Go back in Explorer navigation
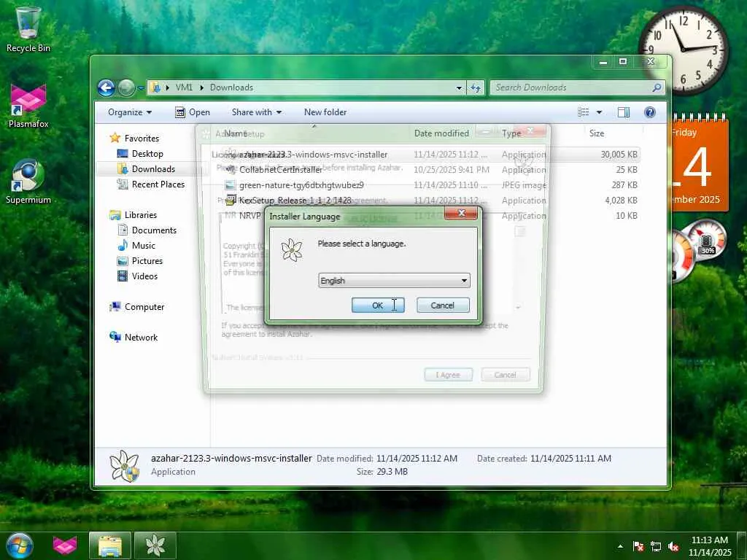The width and height of the screenshot is (747, 560). (x=106, y=87)
